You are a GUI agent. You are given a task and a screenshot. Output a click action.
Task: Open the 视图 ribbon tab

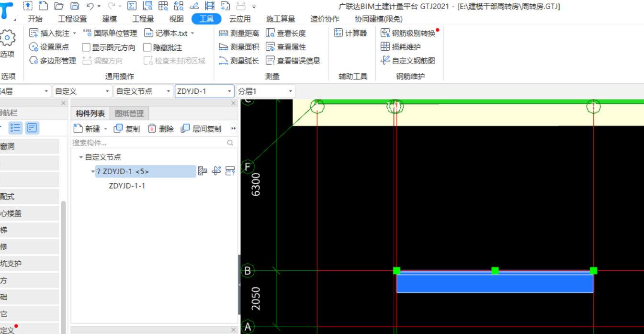point(177,19)
